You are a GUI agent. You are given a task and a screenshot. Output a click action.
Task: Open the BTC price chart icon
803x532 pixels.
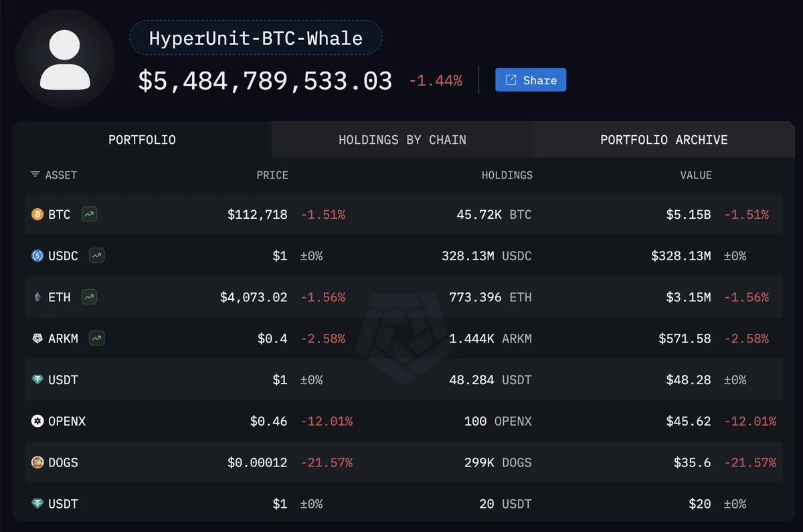pos(89,215)
